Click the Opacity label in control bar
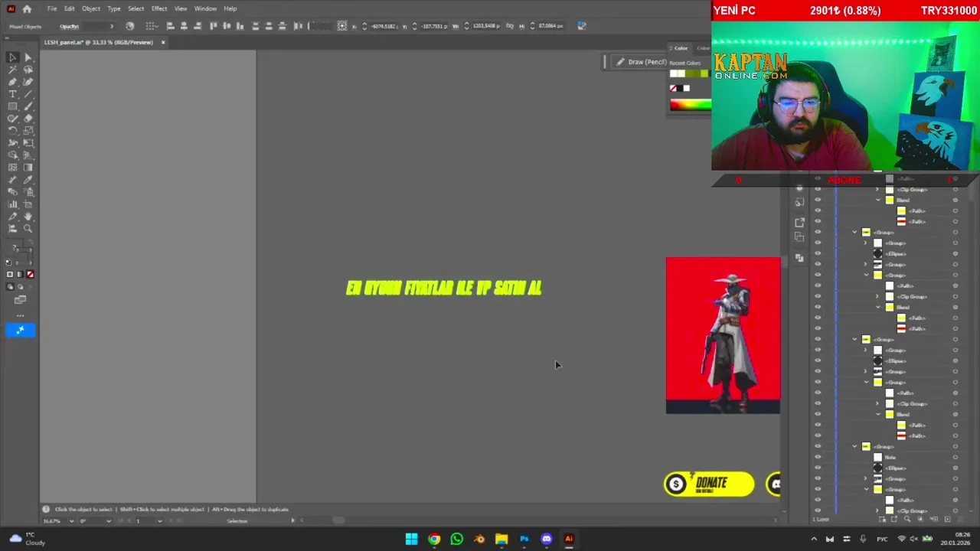Image resolution: width=980 pixels, height=551 pixels. (69, 26)
